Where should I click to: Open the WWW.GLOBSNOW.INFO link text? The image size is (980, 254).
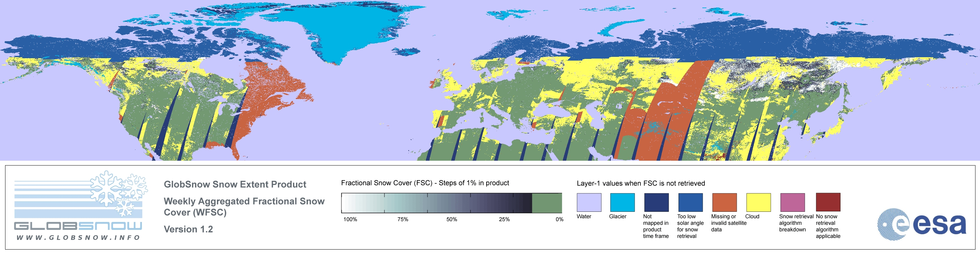pos(78,237)
